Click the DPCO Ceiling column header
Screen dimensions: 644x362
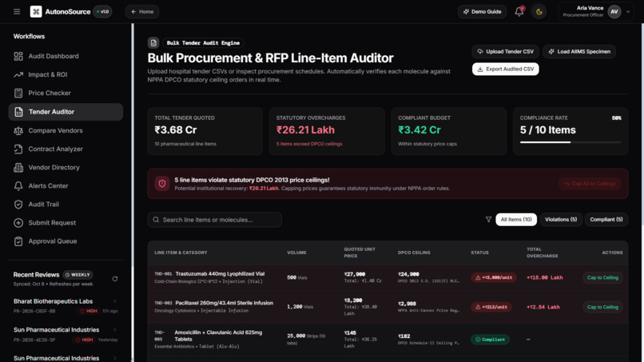point(414,253)
